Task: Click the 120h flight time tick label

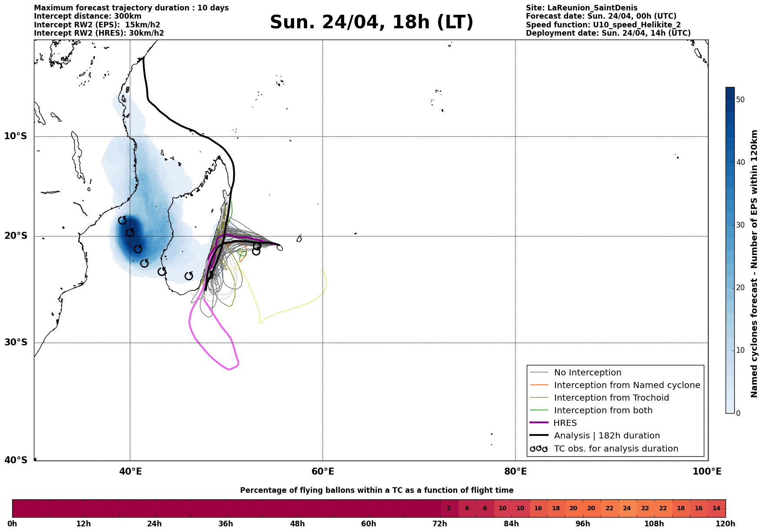Action: [x=725, y=524]
